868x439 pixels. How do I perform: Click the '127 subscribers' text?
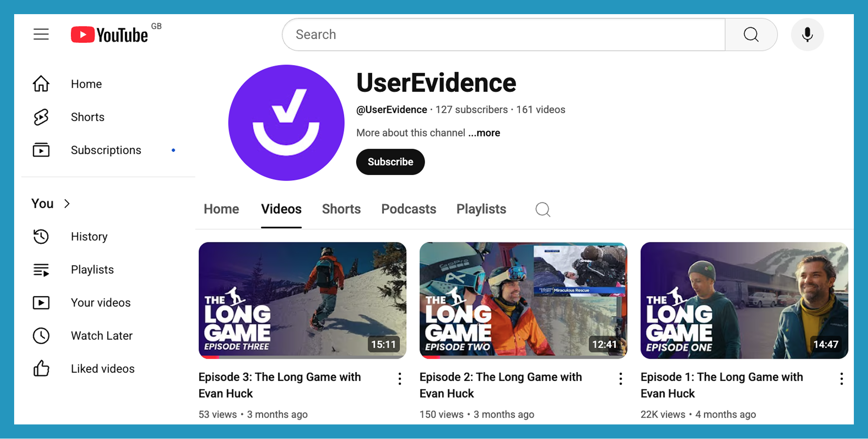[472, 110]
